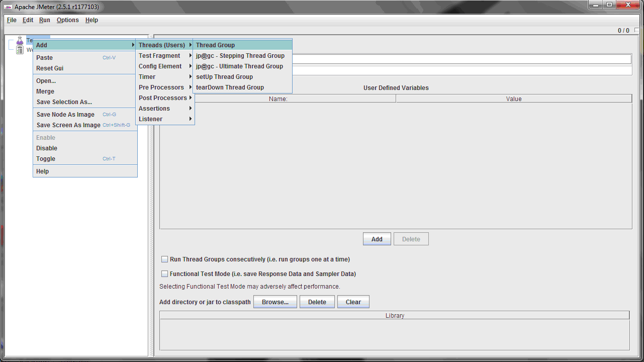Click the Comments input field
This screenshot has width=644, height=362.
coord(462,70)
